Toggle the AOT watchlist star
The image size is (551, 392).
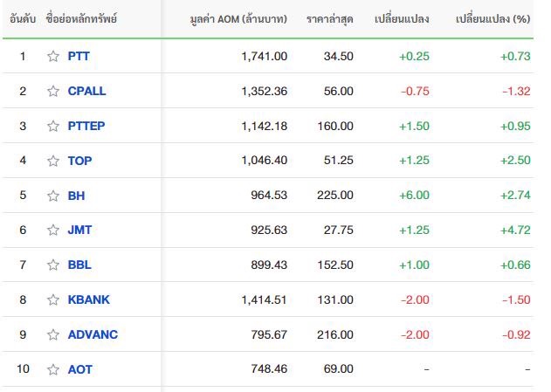53,369
